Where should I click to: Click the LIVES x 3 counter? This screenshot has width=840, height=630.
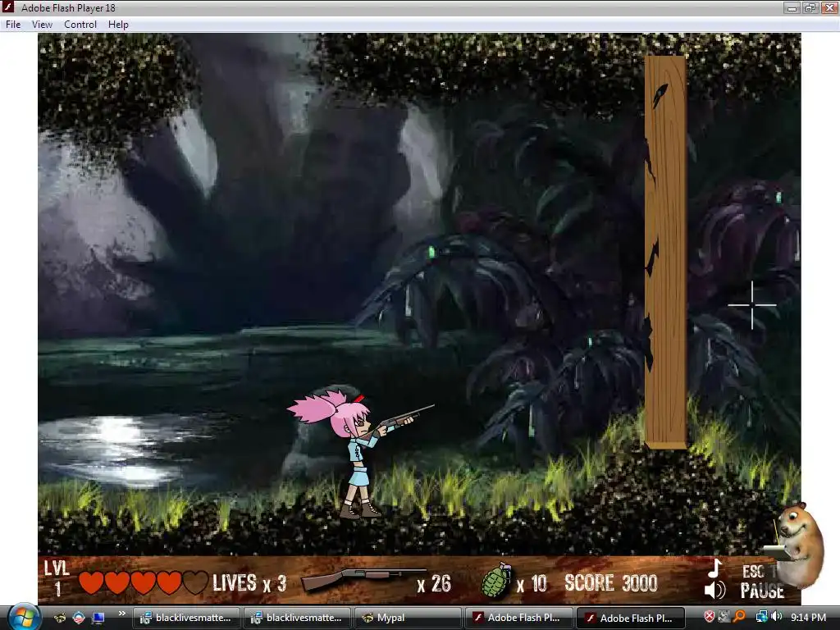(249, 583)
